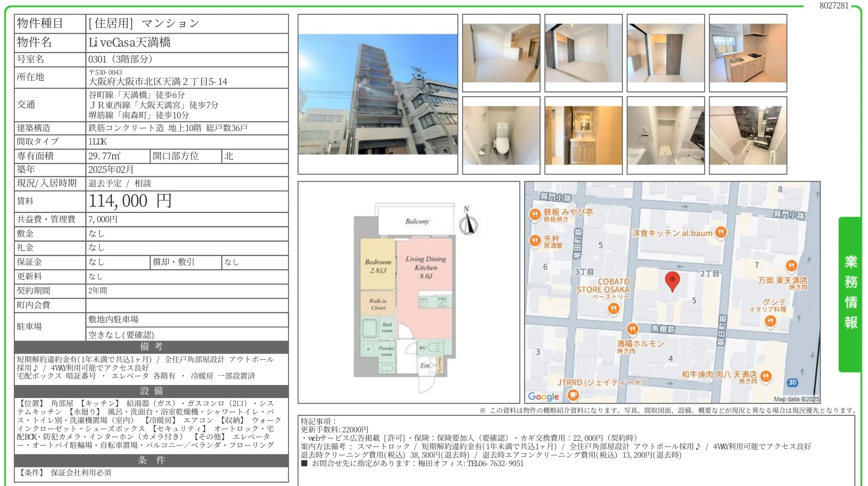This screenshot has height=486, width=868.
Task: Click the 洋食キッチン al.baum restaurant marker
Action: click(x=721, y=232)
